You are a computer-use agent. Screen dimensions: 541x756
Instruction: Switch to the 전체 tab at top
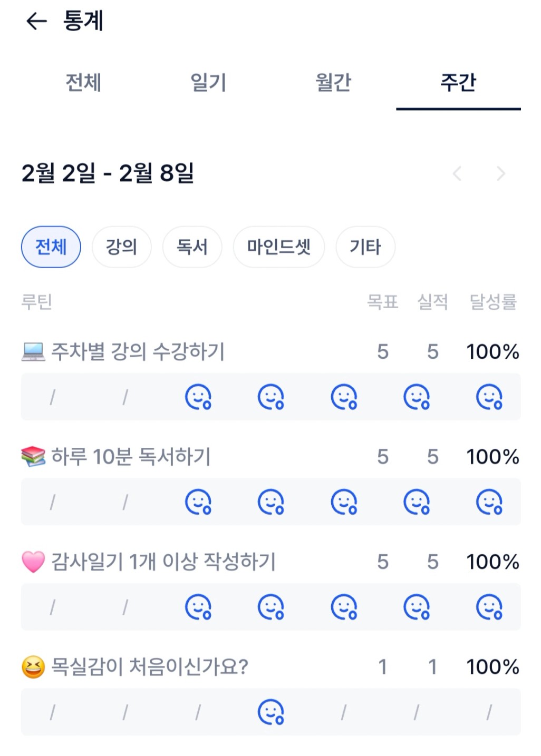coord(83,83)
